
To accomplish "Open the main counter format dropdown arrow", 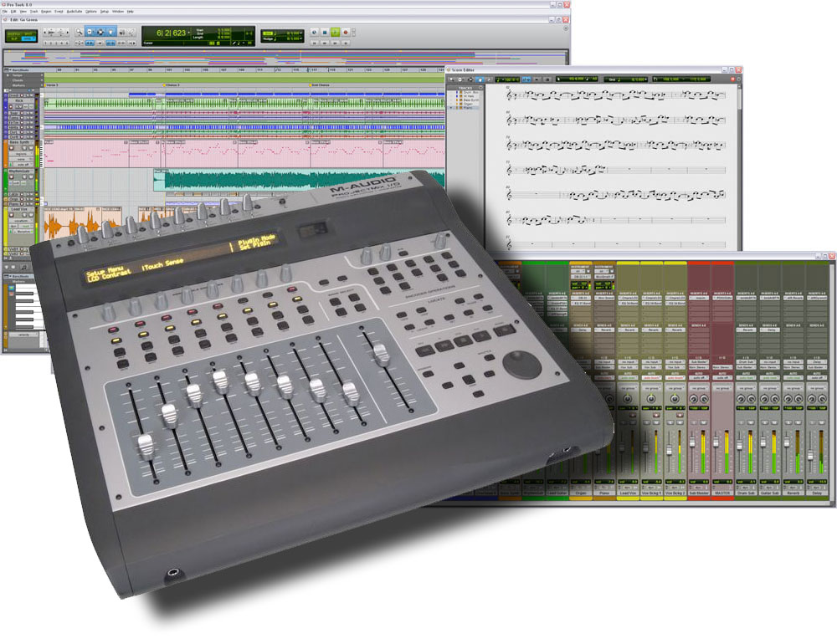I will point(188,33).
